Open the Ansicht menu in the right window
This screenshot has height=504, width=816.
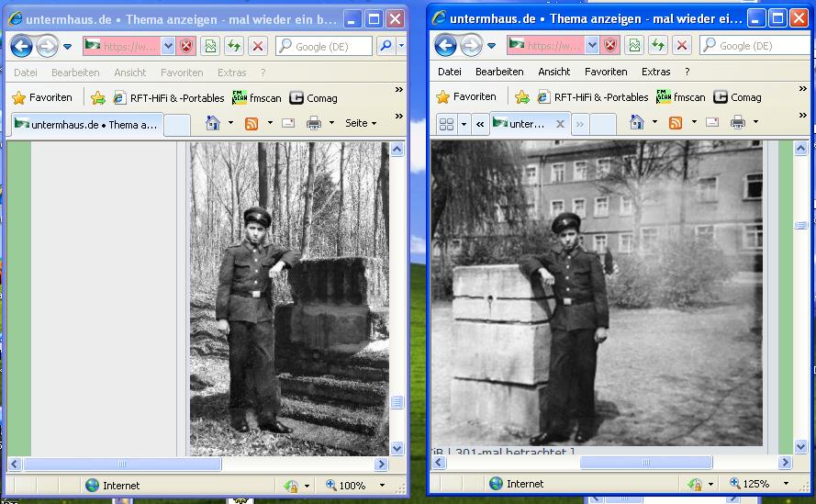(553, 72)
